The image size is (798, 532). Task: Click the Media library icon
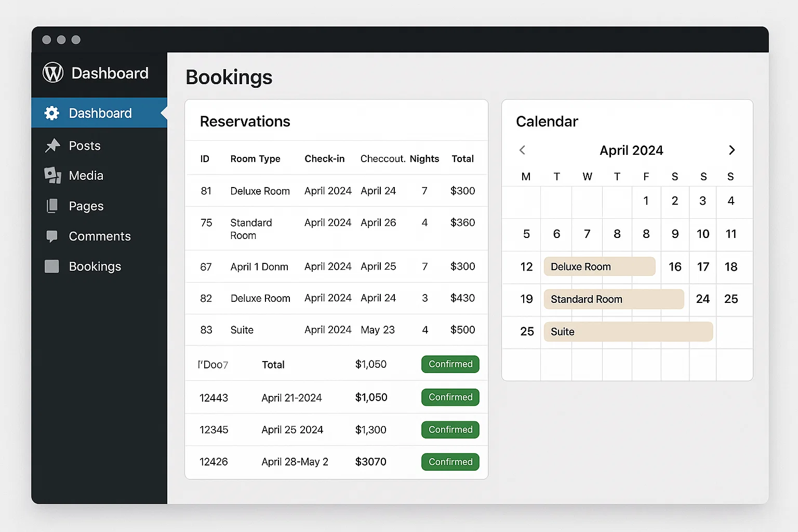(x=52, y=176)
